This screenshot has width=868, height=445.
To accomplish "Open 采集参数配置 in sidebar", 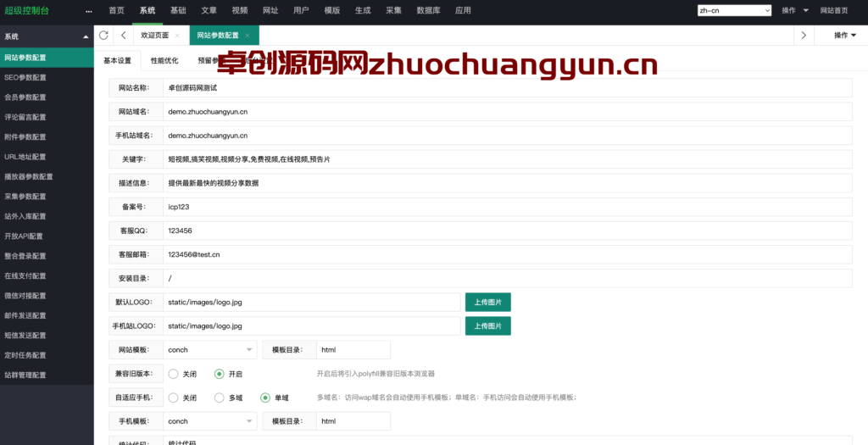I will click(x=47, y=197).
